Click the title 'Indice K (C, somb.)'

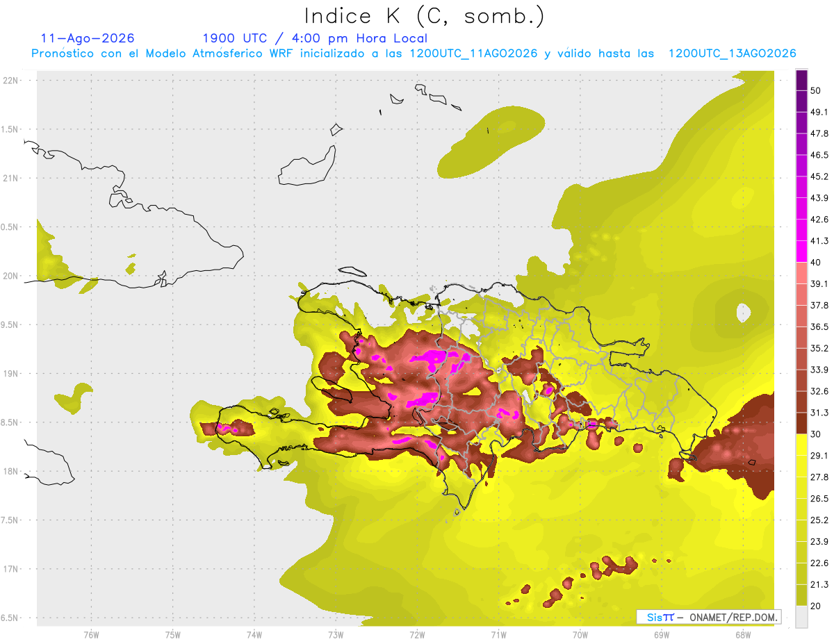(424, 17)
